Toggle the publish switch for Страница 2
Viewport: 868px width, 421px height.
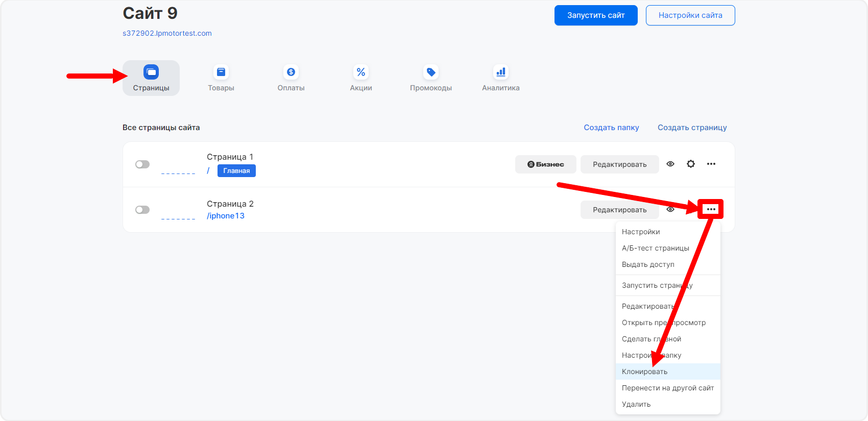pyautogui.click(x=142, y=210)
